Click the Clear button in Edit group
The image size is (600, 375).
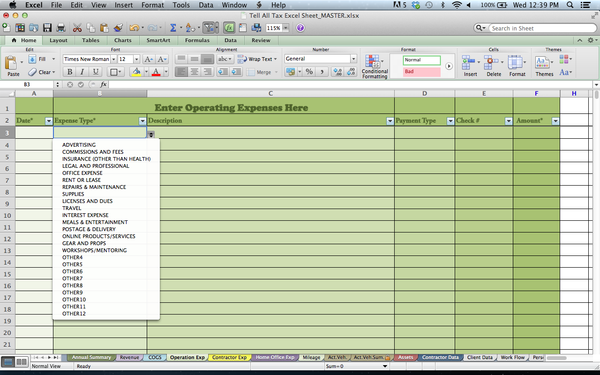click(x=42, y=72)
